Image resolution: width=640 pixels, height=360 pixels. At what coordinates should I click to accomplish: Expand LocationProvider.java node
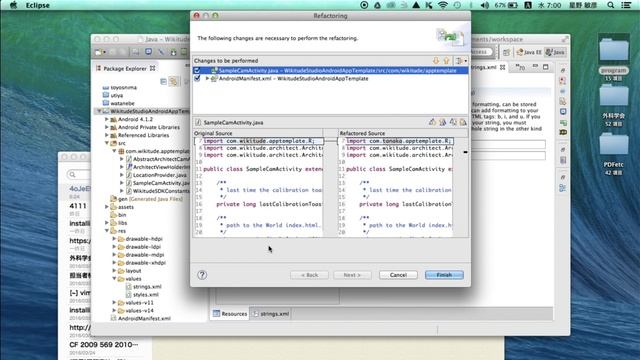pyautogui.click(x=122, y=175)
